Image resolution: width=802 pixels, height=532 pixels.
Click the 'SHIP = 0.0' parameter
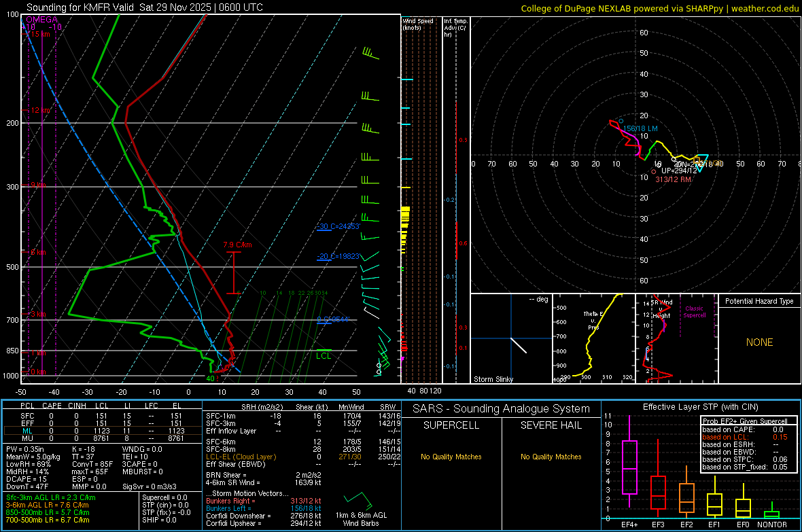point(159,520)
